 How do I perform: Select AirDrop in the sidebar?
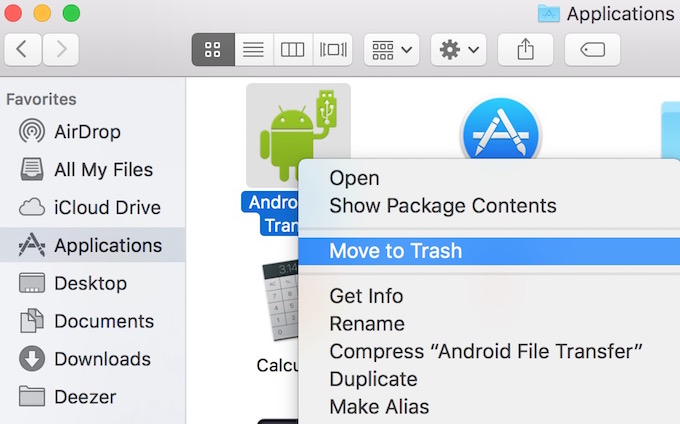[87, 132]
